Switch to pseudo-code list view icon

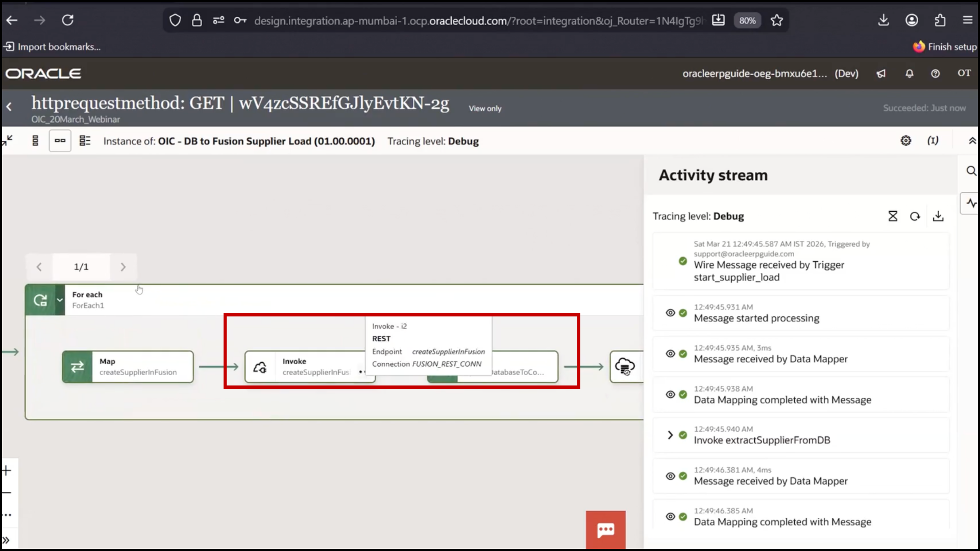pos(85,141)
